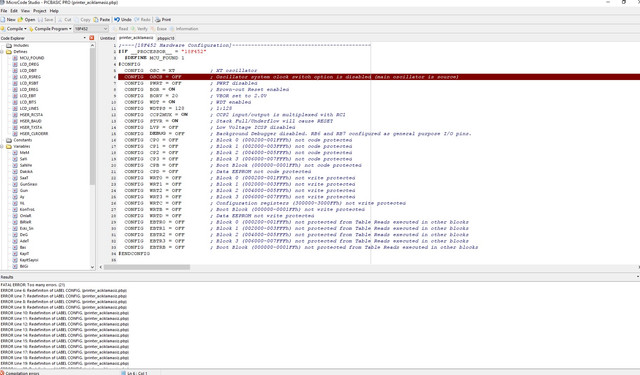Click the Print toolbar icon
Viewport: 640px width, 375px height.
(x=163, y=20)
